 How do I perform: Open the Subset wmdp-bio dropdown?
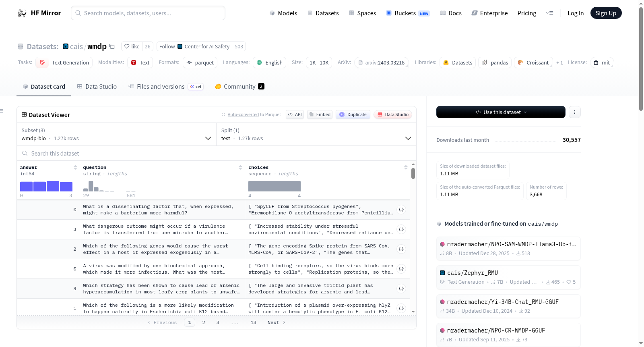[116, 134]
